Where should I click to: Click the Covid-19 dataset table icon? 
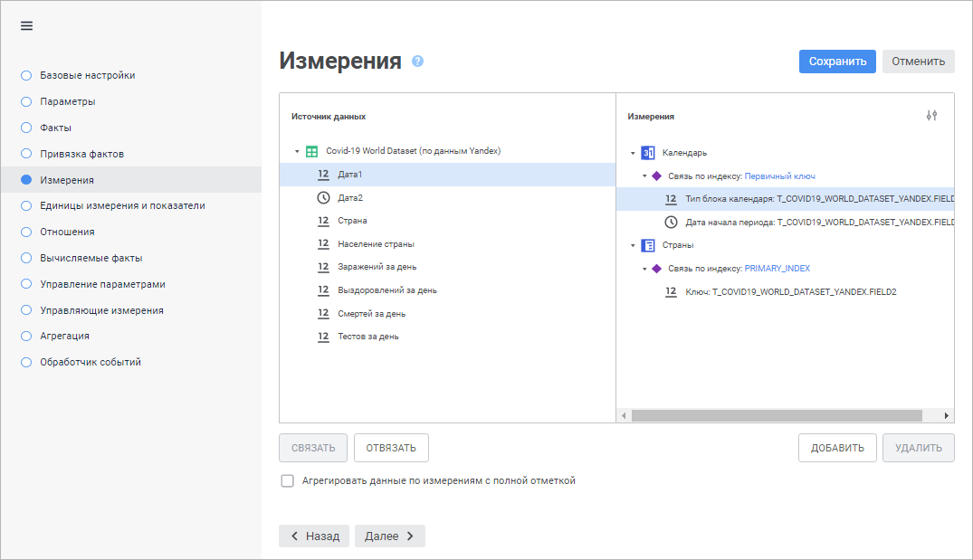(312, 151)
